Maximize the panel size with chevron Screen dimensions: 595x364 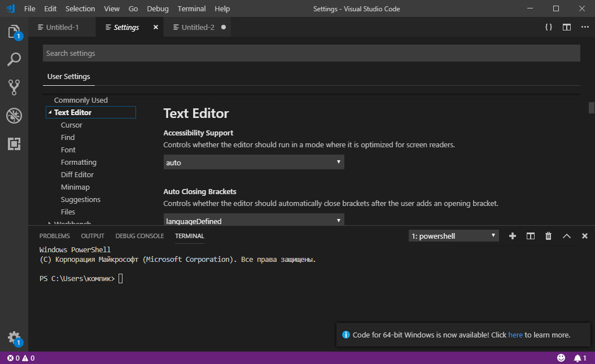pos(567,236)
